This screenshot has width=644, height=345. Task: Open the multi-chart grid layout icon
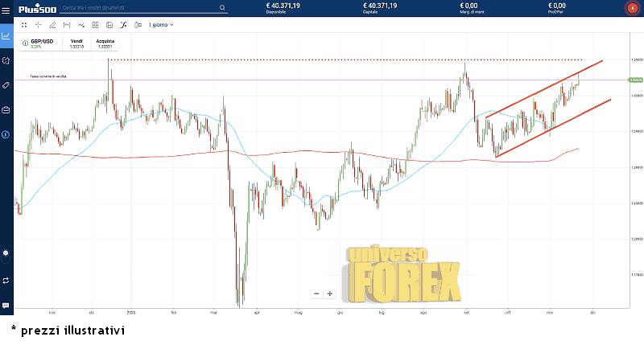(95, 25)
